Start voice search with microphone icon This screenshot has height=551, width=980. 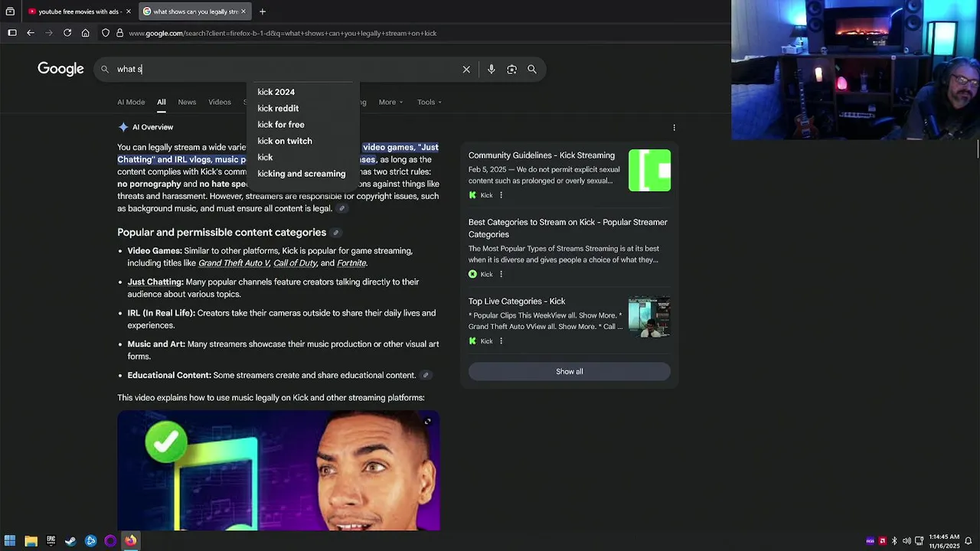point(492,69)
